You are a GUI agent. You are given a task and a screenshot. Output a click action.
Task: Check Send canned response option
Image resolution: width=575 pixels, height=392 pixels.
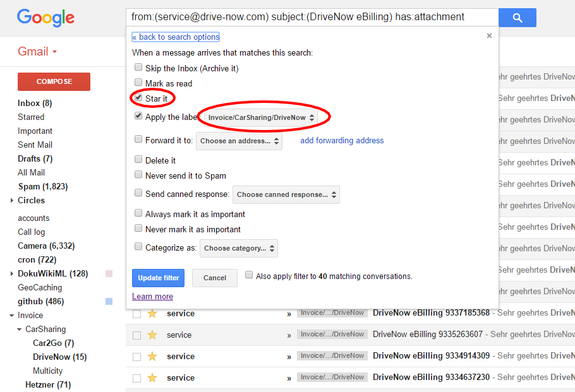pos(138,193)
